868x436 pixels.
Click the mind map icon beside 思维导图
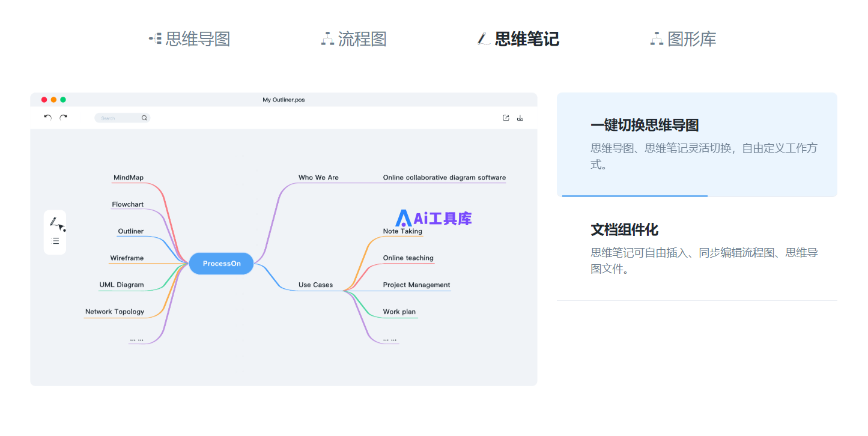[x=155, y=39]
